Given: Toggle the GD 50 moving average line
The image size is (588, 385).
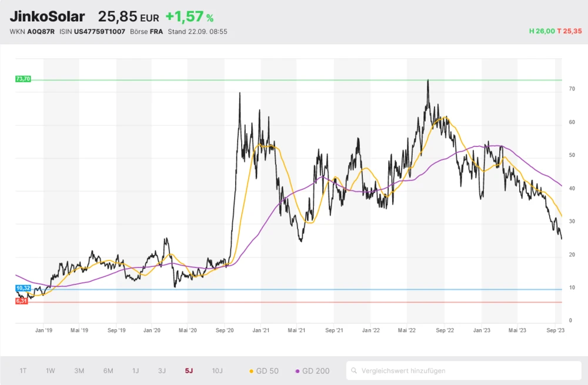Looking at the screenshot, I should coord(264,371).
